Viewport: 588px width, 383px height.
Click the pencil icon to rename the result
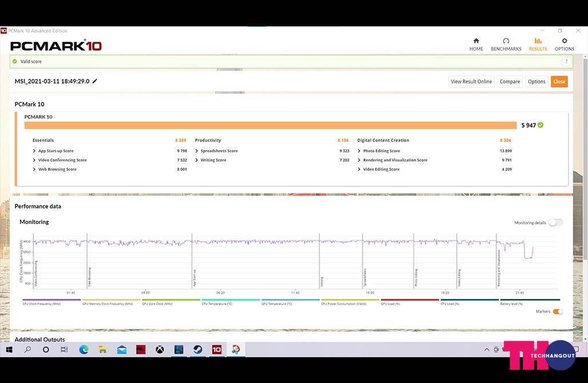(95, 81)
